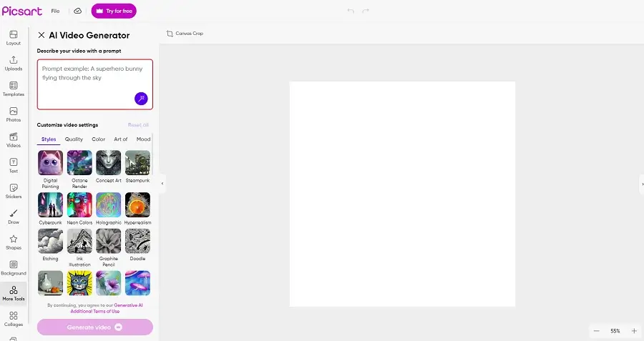Switch to the Art of tab

point(121,139)
